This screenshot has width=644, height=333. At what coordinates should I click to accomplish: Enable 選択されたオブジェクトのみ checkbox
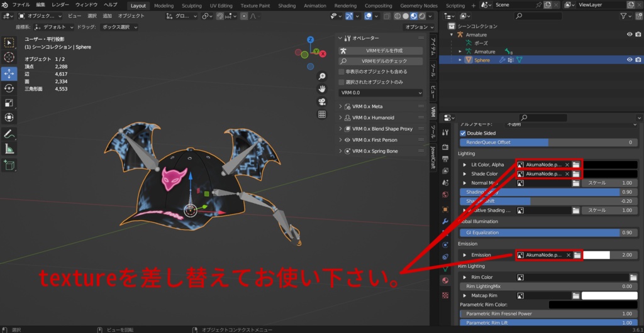pyautogui.click(x=341, y=82)
